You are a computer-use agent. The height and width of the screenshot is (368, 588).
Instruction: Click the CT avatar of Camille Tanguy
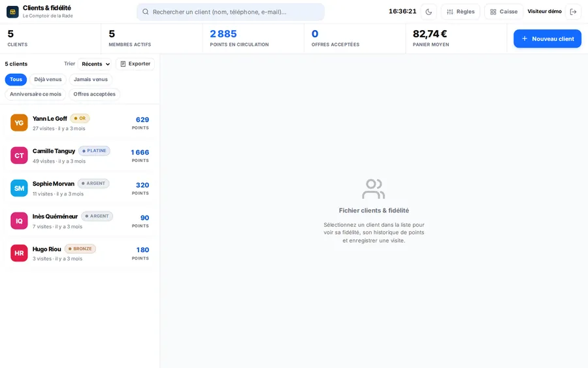(19, 156)
